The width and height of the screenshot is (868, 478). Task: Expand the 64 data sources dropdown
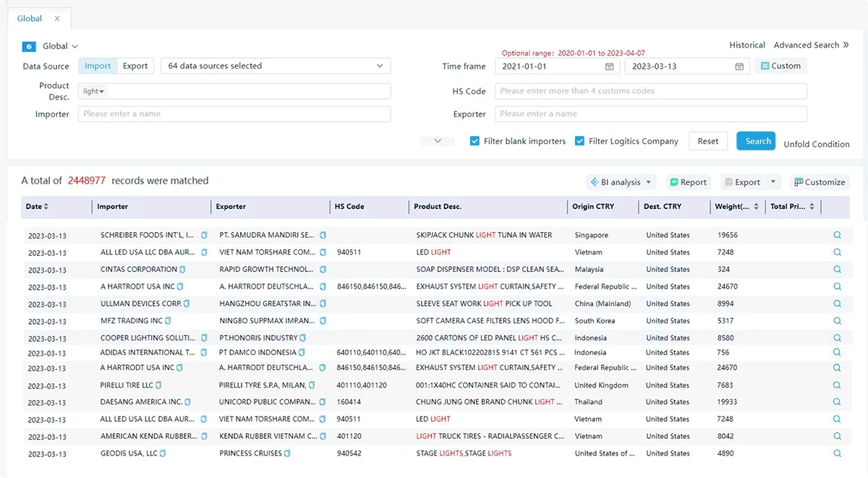click(x=276, y=66)
